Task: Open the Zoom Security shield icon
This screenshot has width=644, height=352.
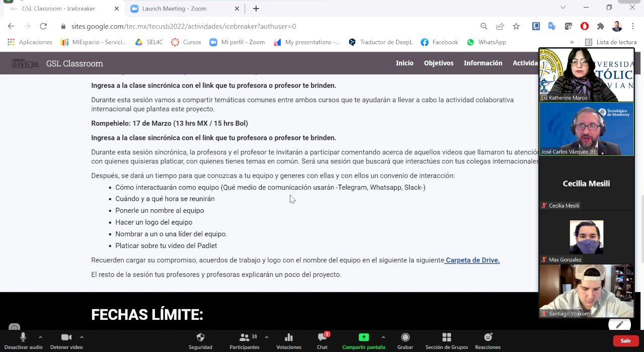Action: coord(200,338)
